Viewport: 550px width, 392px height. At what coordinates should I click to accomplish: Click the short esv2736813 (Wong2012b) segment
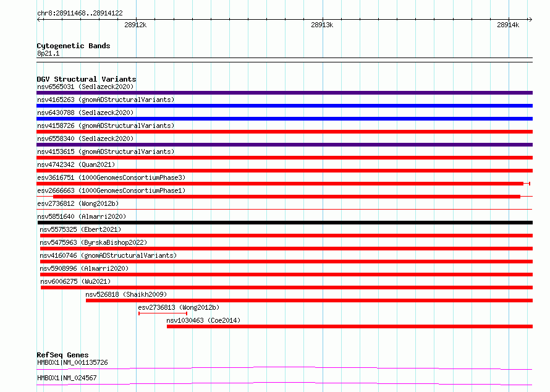click(163, 313)
